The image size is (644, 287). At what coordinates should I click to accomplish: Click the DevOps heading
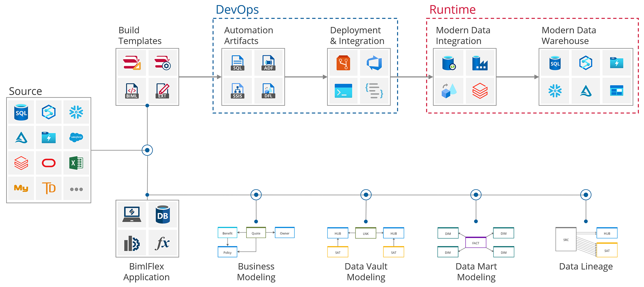[x=237, y=9]
